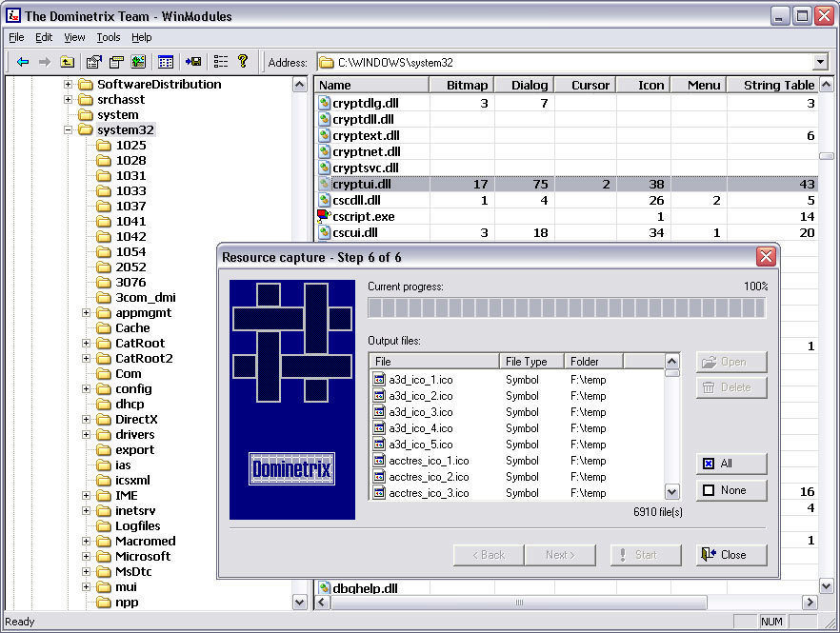Click the dialog windows toolbar icon
840x633 pixels.
pos(116,62)
